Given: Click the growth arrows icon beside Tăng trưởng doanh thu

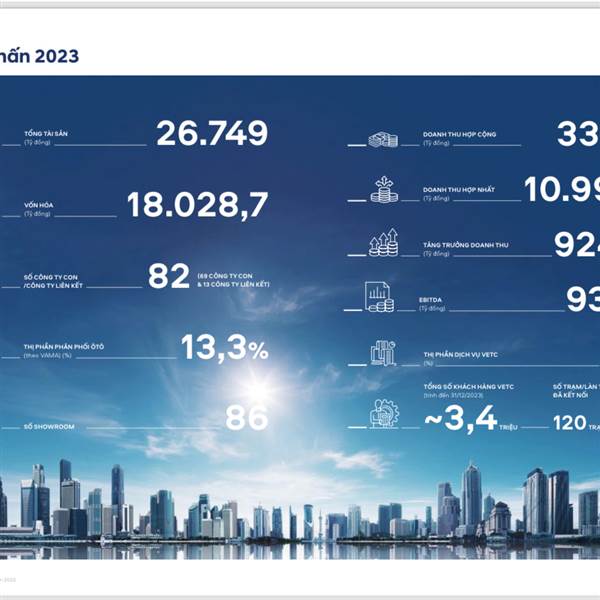Looking at the screenshot, I should (x=383, y=242).
